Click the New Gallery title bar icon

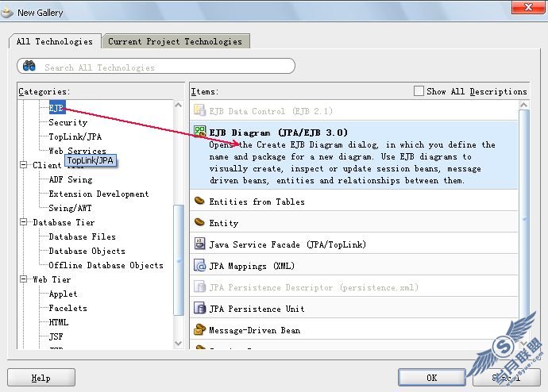click(x=7, y=13)
